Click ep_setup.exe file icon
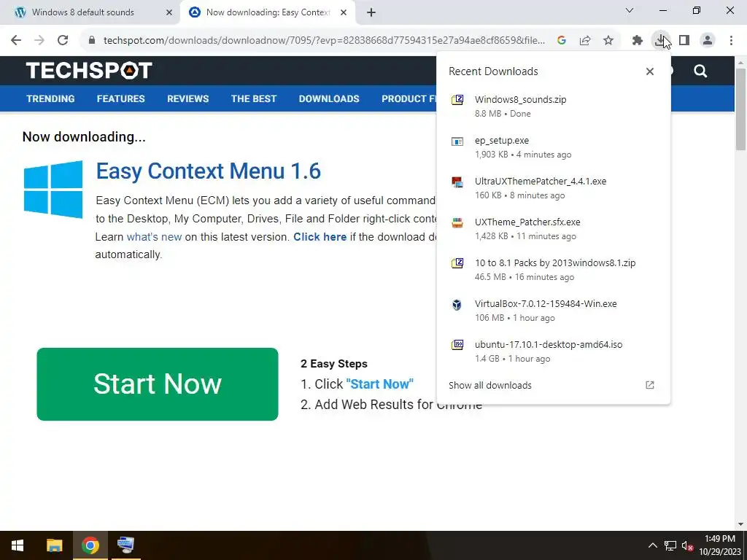Image resolution: width=747 pixels, height=560 pixels. click(457, 141)
